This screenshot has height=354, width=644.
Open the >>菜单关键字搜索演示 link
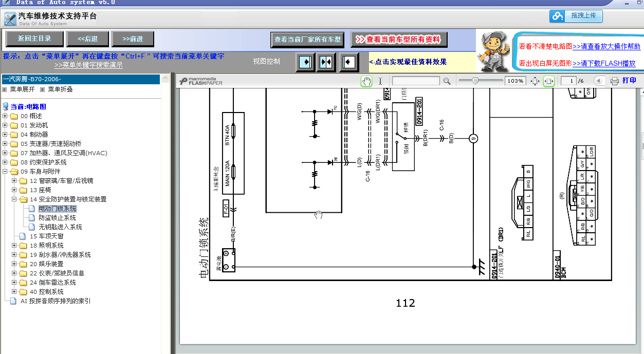pyautogui.click(x=88, y=65)
